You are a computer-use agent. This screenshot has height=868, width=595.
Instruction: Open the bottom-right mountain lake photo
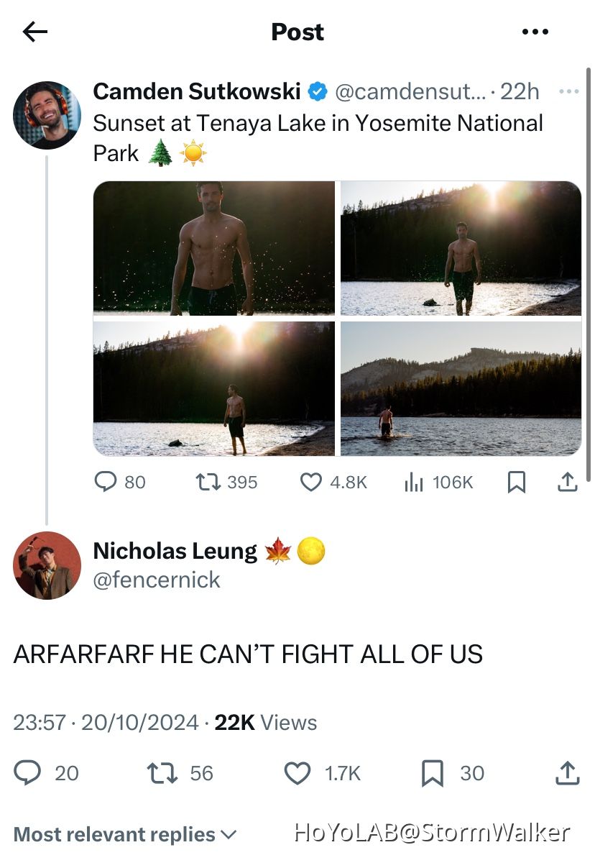click(x=461, y=388)
